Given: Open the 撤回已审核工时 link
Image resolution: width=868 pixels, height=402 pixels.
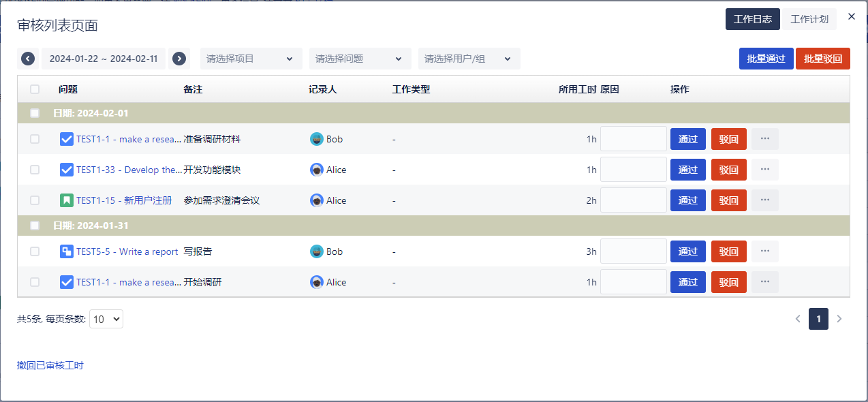Looking at the screenshot, I should (50, 365).
